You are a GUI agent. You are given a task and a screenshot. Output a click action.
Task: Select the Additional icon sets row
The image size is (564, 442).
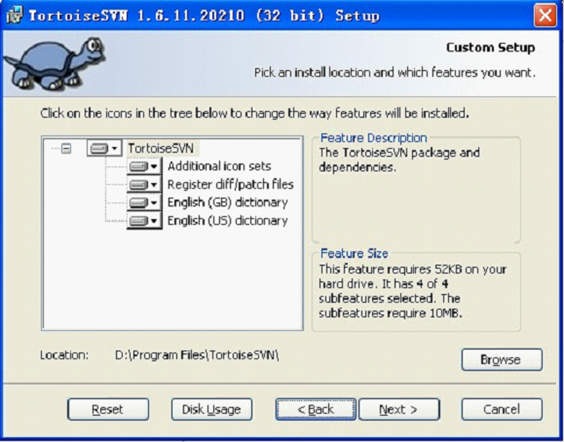click(x=219, y=166)
